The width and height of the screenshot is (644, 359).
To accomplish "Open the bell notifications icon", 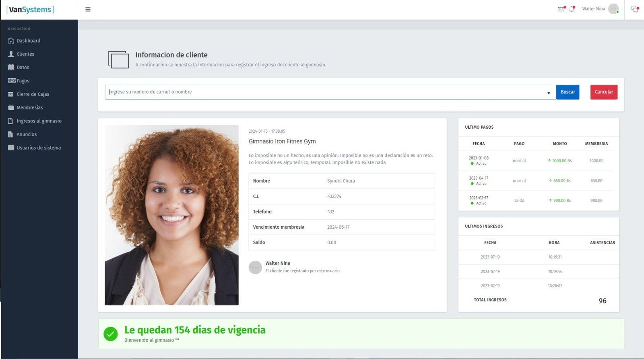I will tap(572, 9).
